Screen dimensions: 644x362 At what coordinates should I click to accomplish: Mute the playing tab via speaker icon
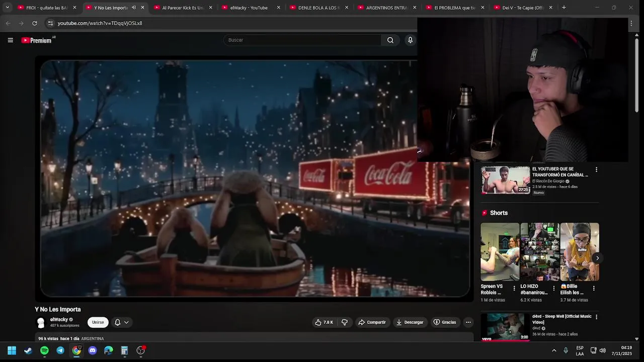tap(134, 8)
